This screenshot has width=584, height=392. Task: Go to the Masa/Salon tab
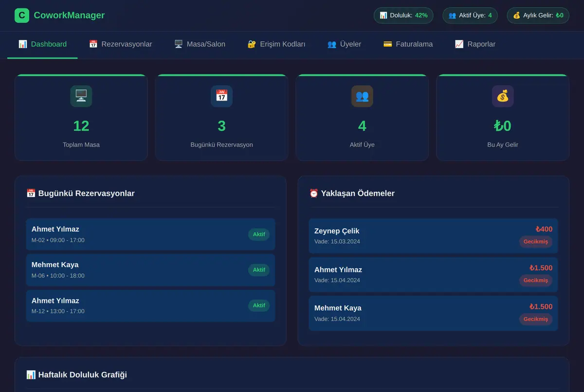point(200,45)
